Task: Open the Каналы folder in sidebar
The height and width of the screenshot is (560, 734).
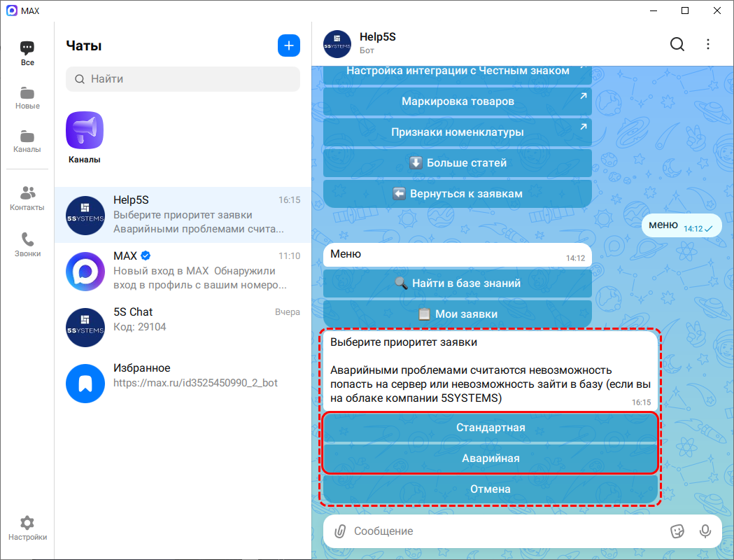Action: 27,141
